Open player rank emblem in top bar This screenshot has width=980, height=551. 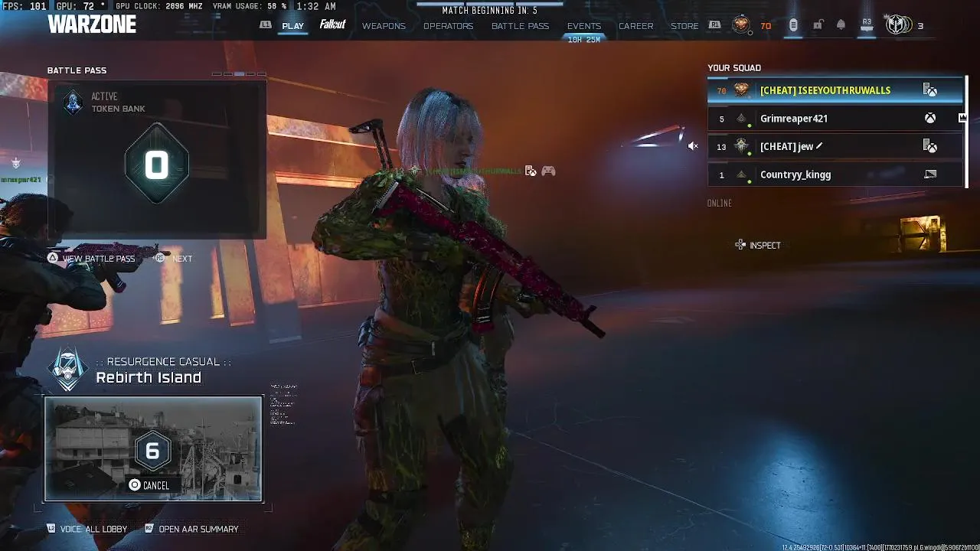point(740,25)
